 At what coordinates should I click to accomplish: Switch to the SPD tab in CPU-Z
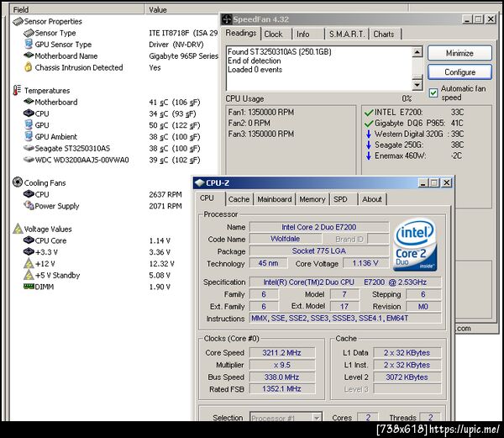(340, 199)
